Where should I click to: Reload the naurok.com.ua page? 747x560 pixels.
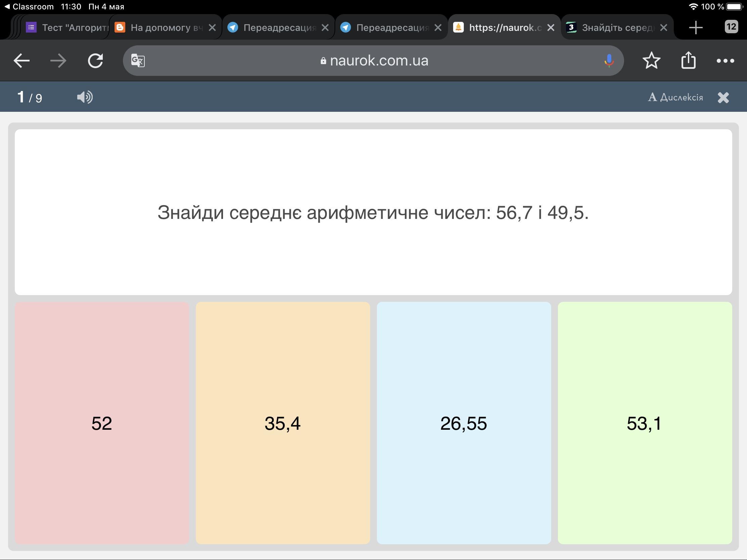click(96, 61)
